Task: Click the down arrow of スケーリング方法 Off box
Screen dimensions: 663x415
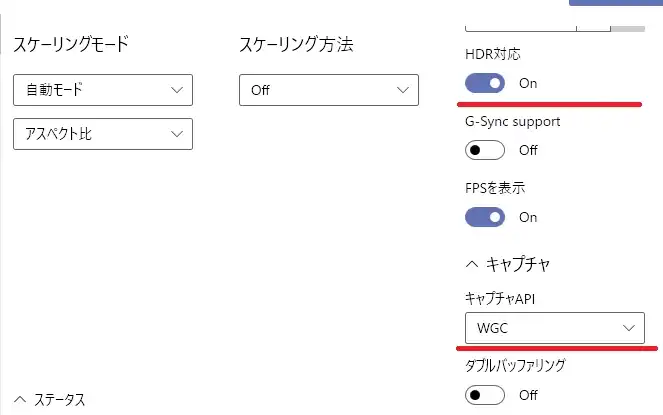Action: click(403, 90)
